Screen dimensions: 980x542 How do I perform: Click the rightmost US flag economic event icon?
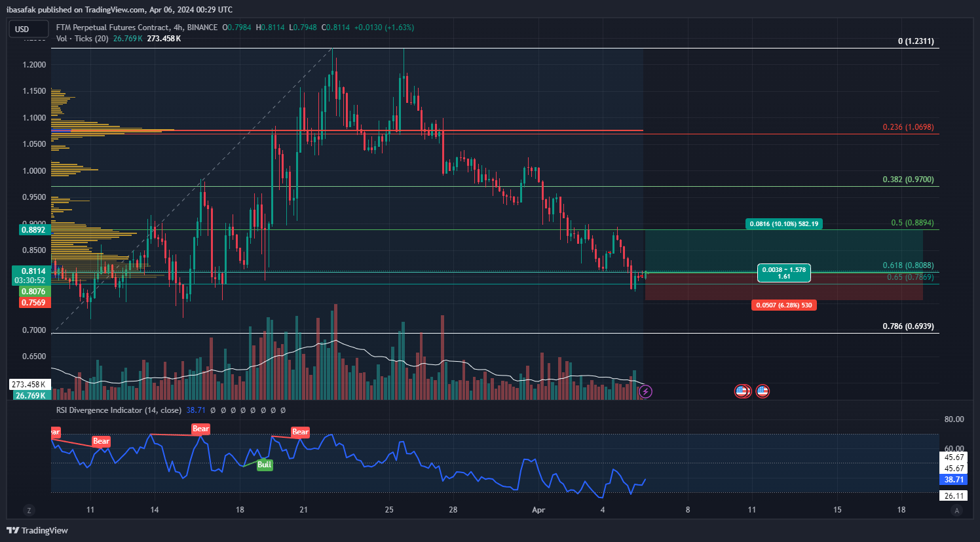[763, 391]
